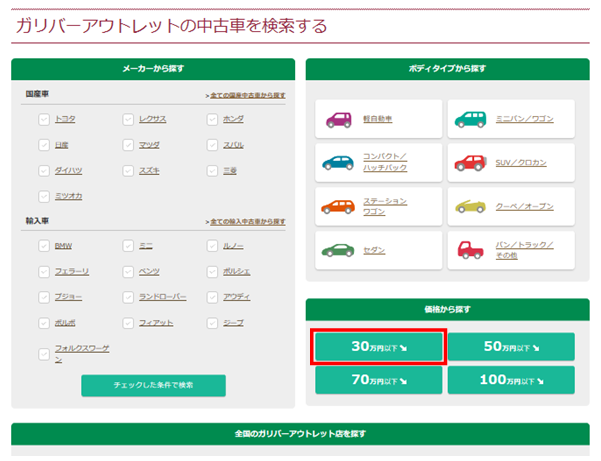
Task: Select the ルノー checkbox
Action: pos(212,246)
